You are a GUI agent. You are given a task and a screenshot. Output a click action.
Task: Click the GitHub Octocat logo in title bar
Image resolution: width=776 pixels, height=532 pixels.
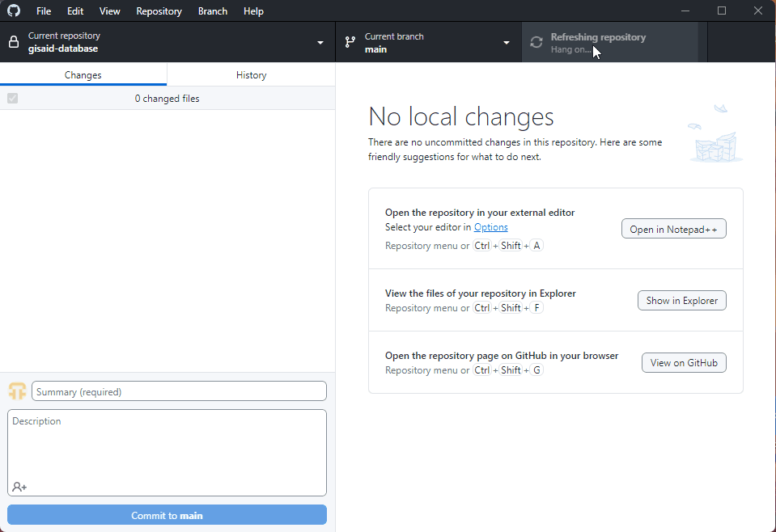(13, 11)
